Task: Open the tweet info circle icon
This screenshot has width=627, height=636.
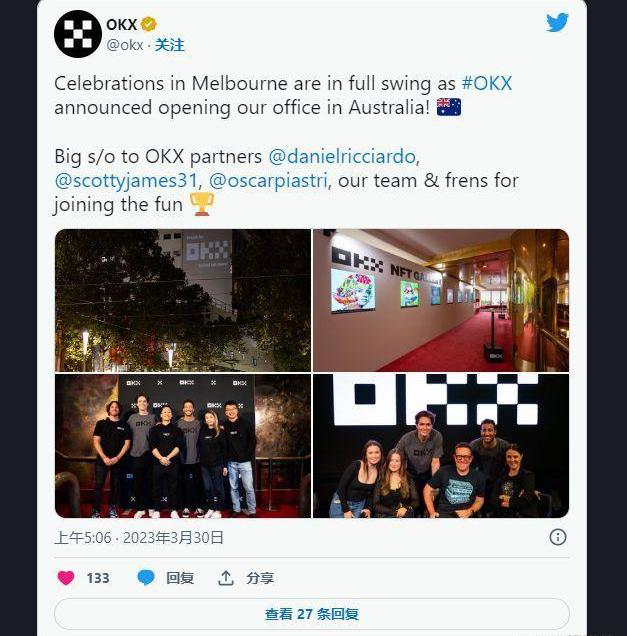Action: pos(558,537)
